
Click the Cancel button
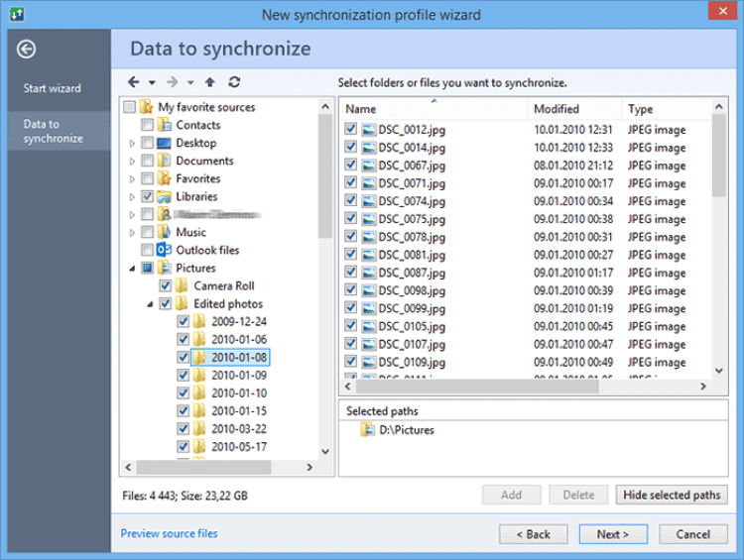(x=692, y=534)
